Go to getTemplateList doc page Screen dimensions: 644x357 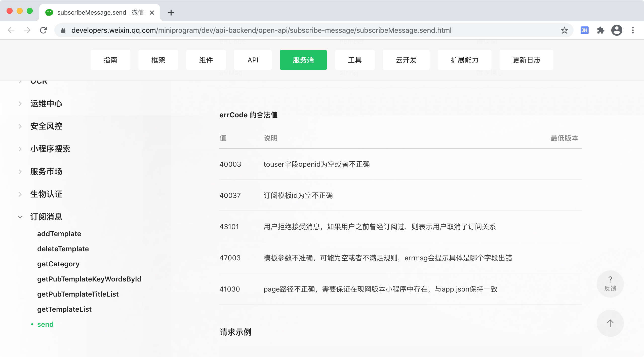coord(64,309)
